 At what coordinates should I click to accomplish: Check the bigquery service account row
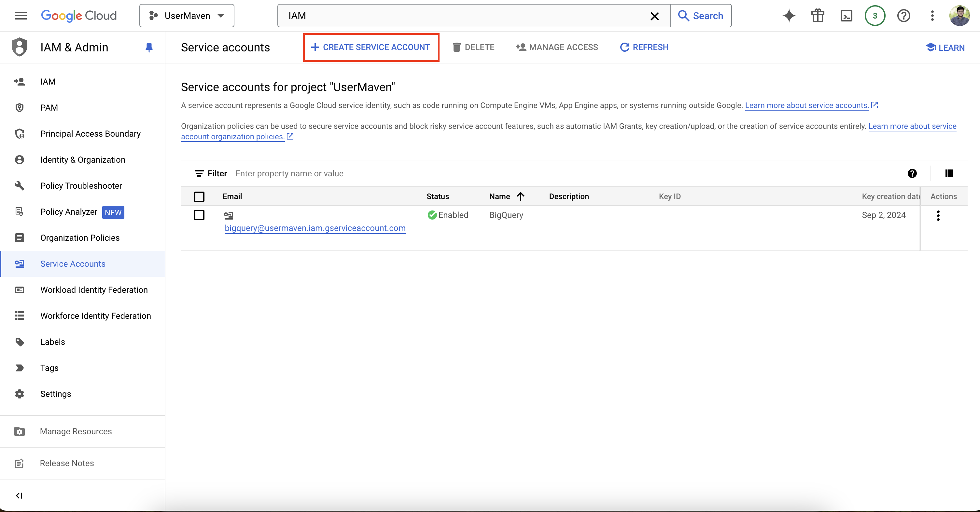point(199,215)
